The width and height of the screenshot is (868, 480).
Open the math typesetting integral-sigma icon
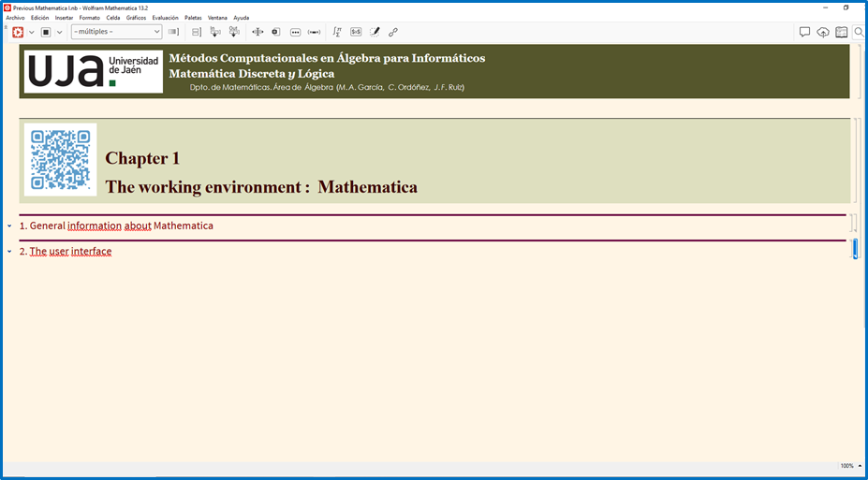[336, 32]
